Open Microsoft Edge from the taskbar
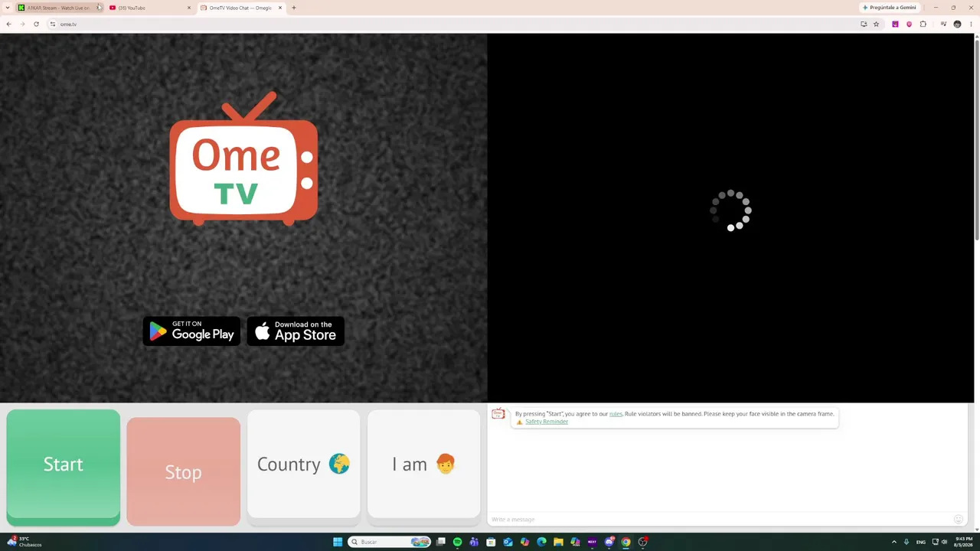This screenshot has width=980, height=551. [541, 542]
